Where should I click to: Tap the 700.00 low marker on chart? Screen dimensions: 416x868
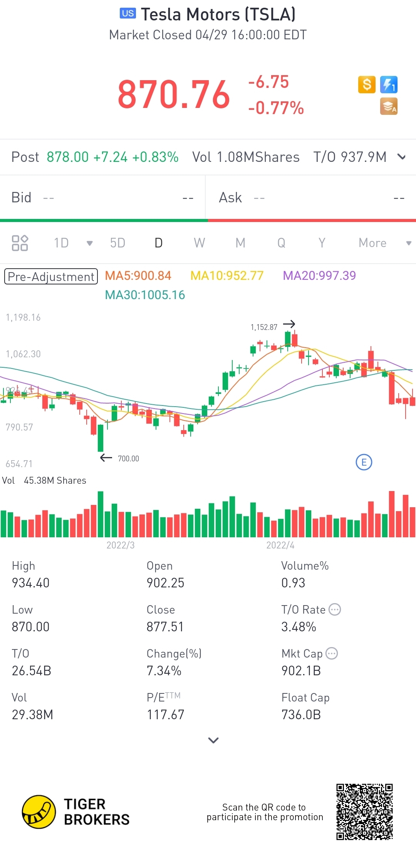point(128,459)
